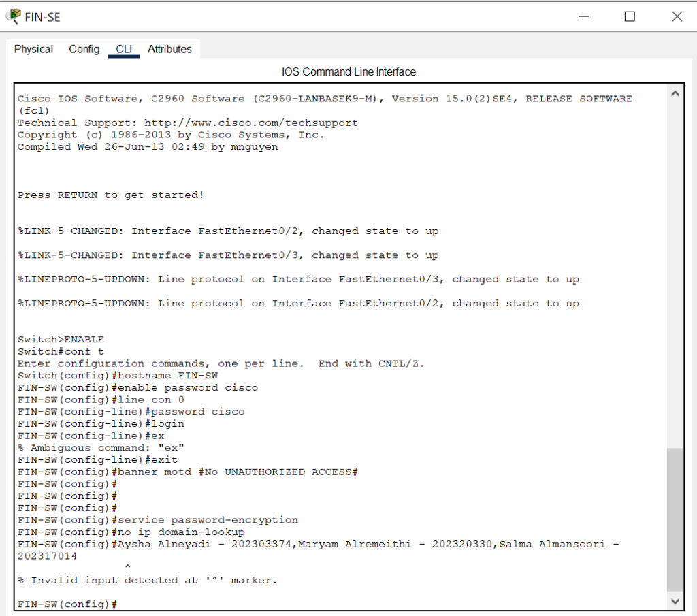This screenshot has width=697, height=616.
Task: Click the 'no ip domain-lookup' line
Action: coord(131,532)
